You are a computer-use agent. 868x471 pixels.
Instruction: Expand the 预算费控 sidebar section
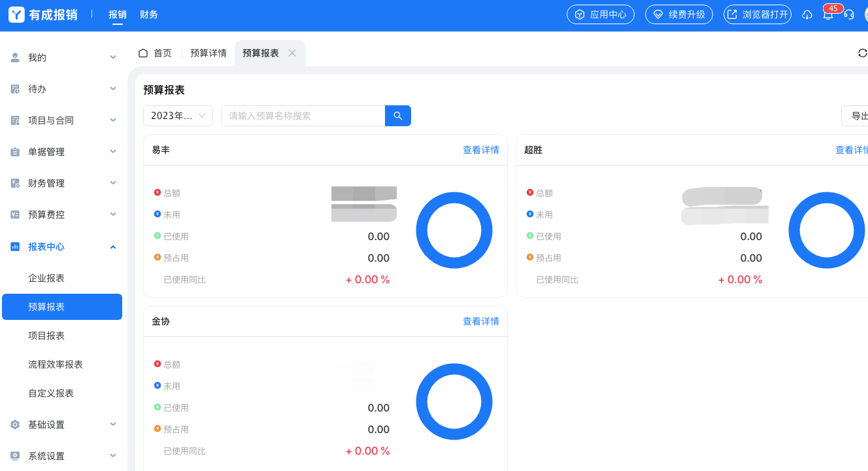63,215
